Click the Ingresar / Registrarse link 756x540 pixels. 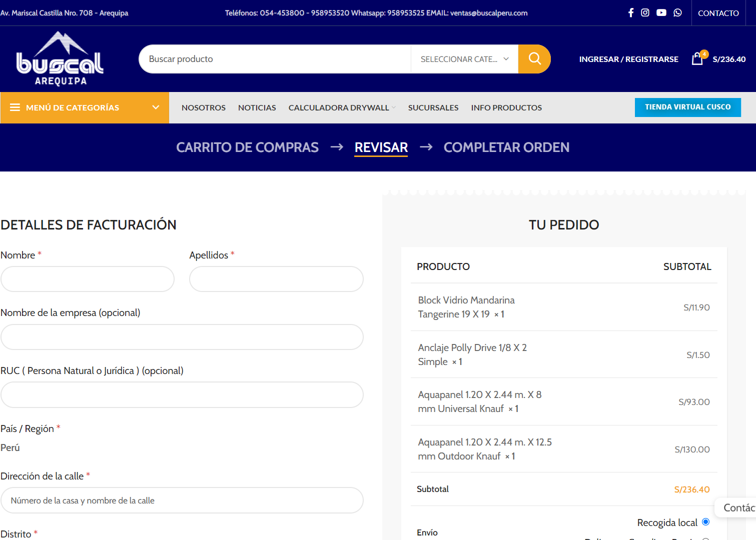pyautogui.click(x=628, y=59)
